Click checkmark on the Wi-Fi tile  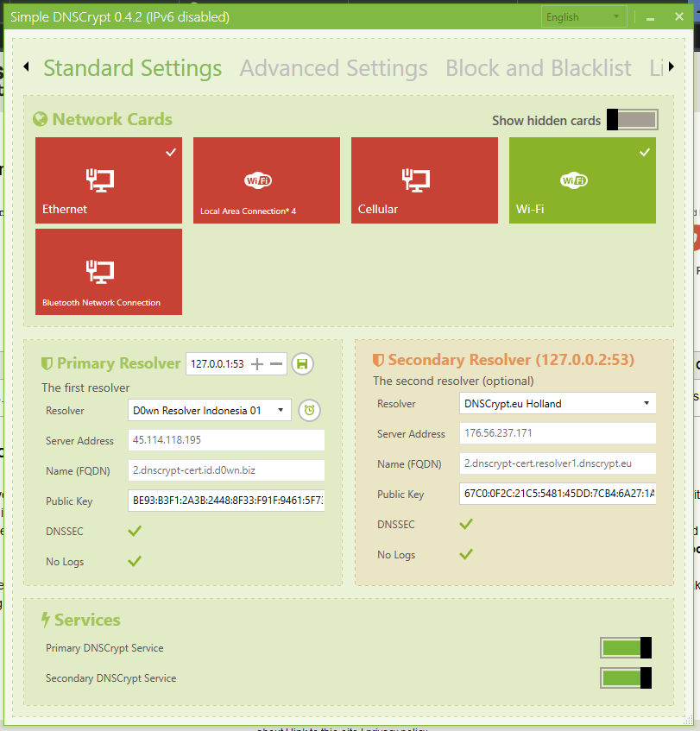(645, 152)
